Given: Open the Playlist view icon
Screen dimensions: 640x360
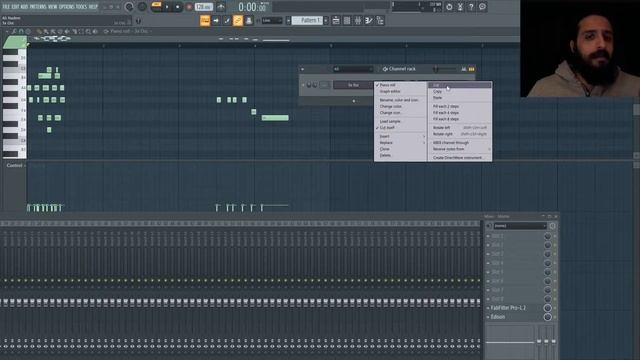Looking at the screenshot, I should (336, 20).
